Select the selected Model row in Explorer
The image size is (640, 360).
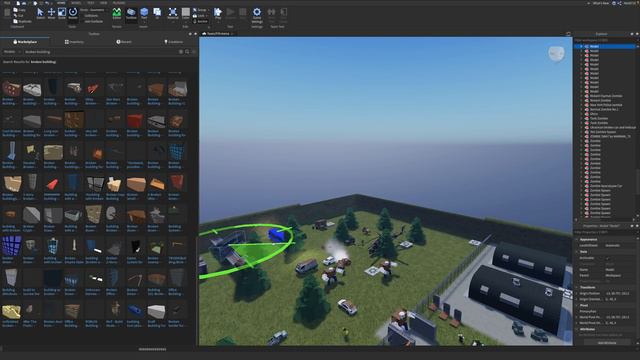pyautogui.click(x=606, y=47)
